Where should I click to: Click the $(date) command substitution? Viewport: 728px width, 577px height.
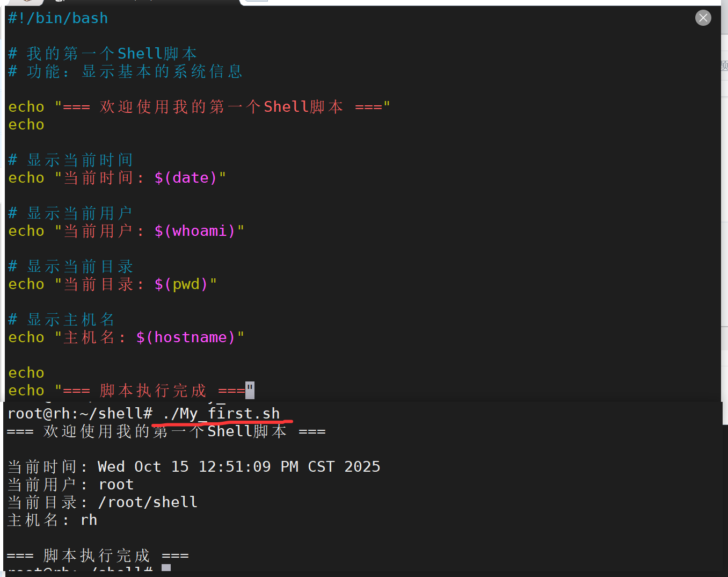pos(185,178)
